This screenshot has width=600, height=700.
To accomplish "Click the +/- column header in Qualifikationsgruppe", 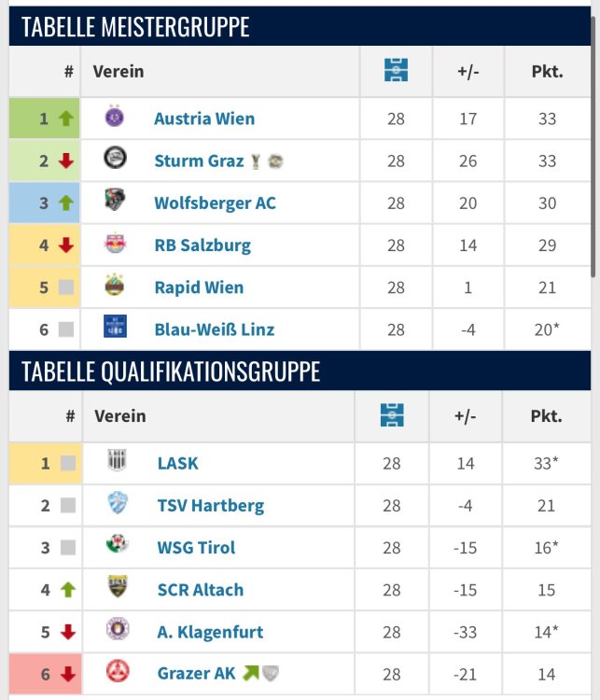I will point(465,415).
